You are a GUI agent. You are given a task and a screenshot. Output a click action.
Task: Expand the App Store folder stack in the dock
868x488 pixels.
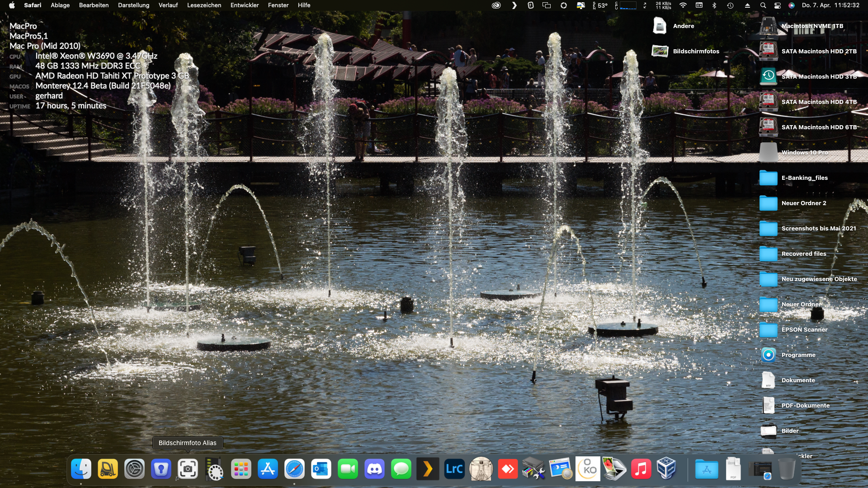tap(706, 469)
